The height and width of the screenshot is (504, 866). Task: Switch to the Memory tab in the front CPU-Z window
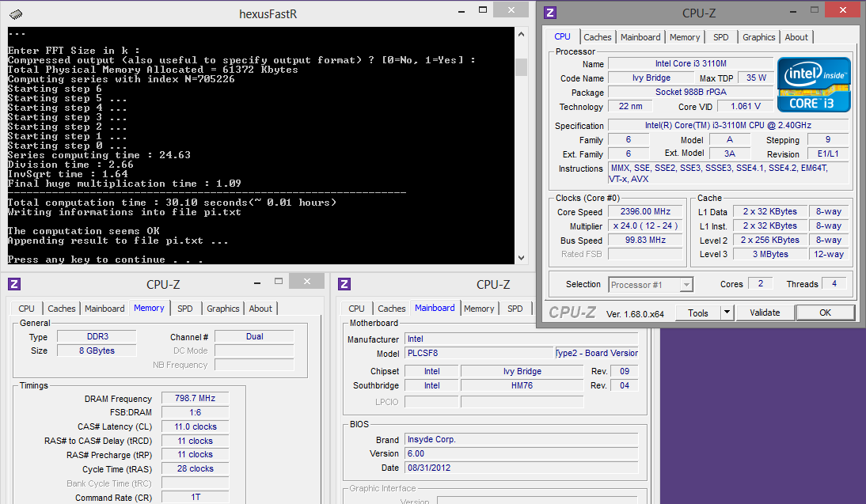point(685,37)
